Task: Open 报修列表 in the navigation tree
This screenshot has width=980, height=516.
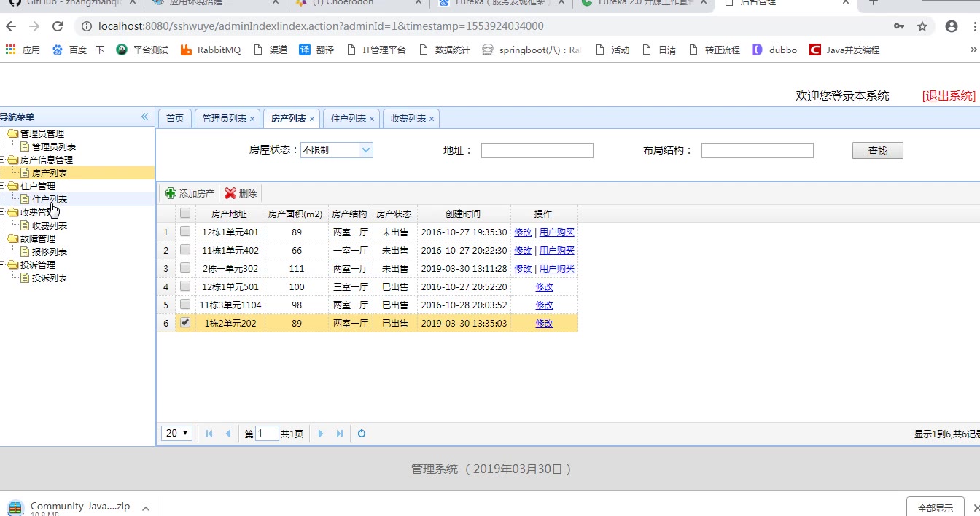Action: [x=50, y=251]
